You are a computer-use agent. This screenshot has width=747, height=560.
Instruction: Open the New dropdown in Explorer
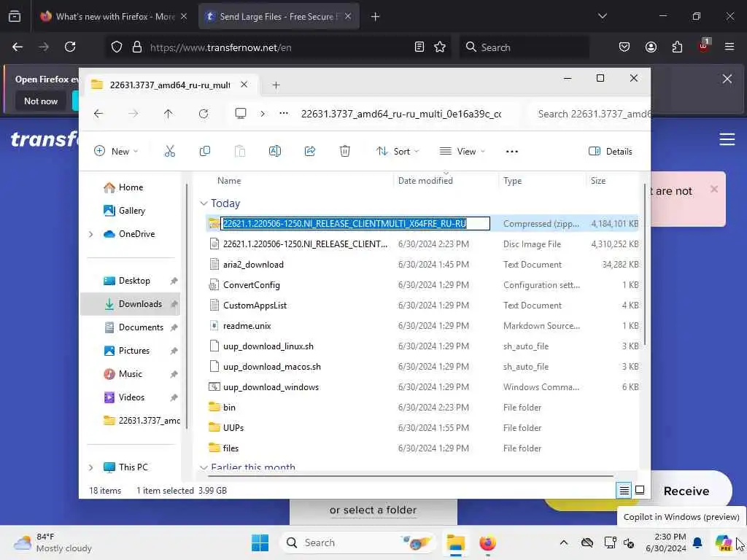point(116,152)
